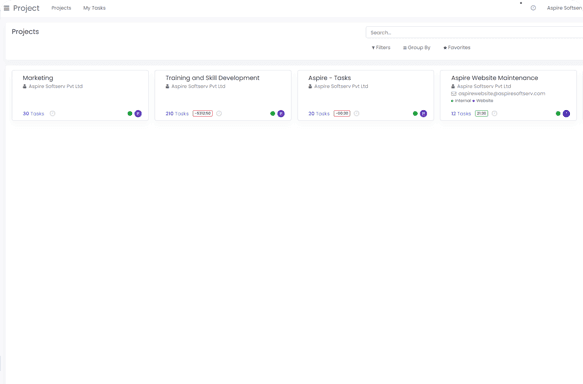Image resolution: width=583 pixels, height=384 pixels.
Task: Click purple user avatar on Website Maintenance card
Action: [566, 113]
